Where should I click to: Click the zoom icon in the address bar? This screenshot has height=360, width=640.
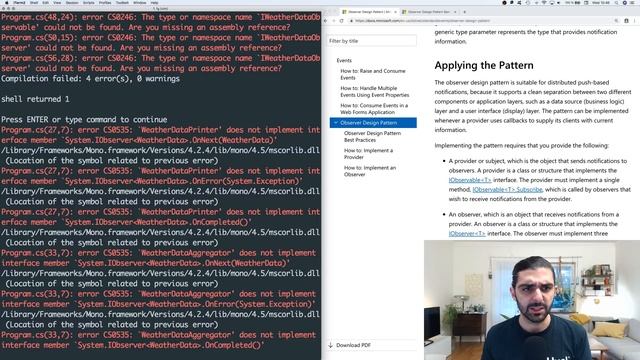616,21
